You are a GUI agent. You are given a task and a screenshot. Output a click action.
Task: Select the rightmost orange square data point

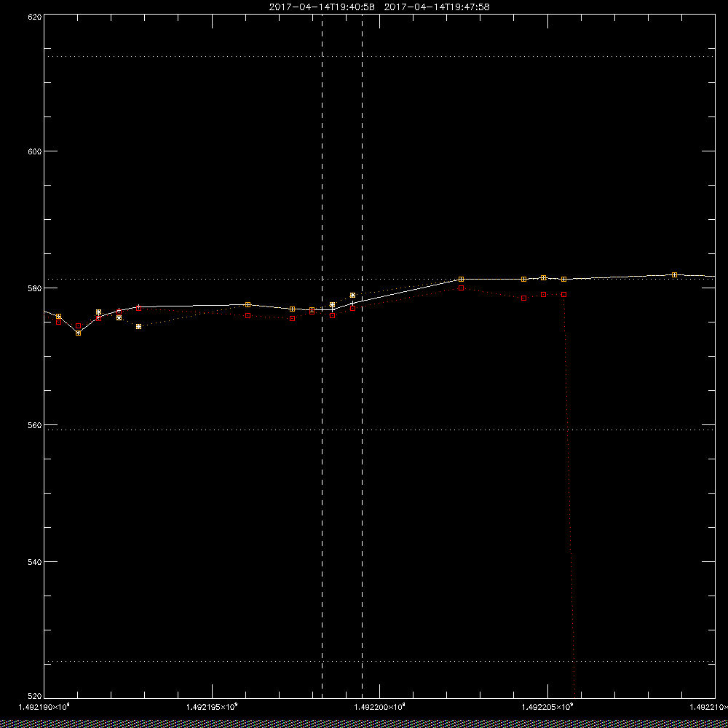[x=675, y=275]
